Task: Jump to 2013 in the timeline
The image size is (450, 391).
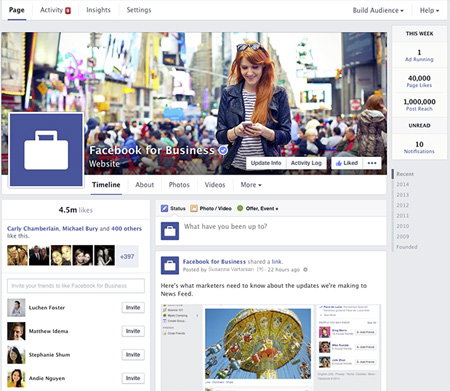Action: pos(403,195)
